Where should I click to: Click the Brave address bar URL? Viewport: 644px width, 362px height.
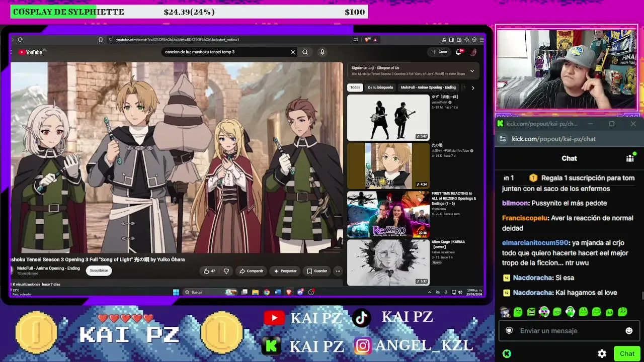(x=177, y=40)
